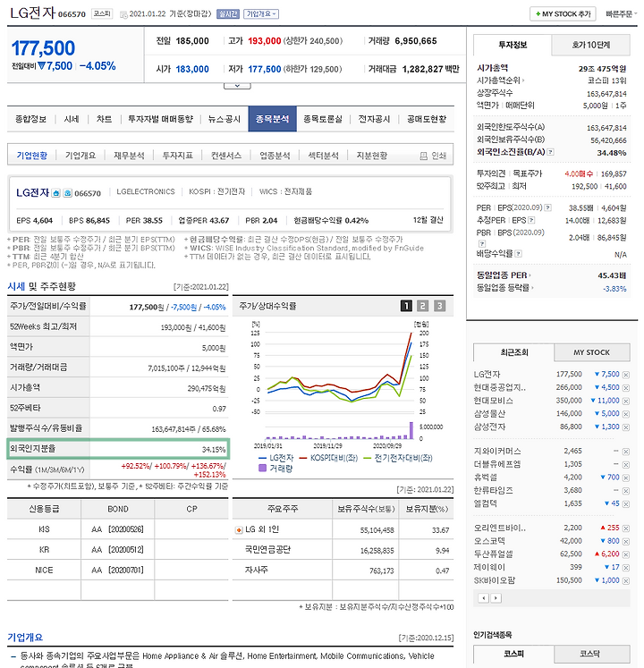Select 투자지표 sub-tab
The width and height of the screenshot is (644, 668).
178,156
